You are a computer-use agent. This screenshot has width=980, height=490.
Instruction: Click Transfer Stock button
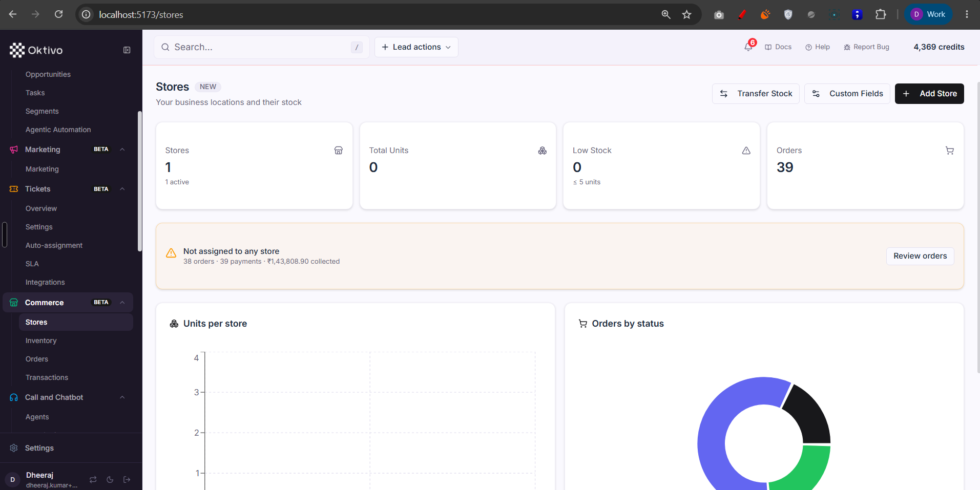click(x=756, y=94)
